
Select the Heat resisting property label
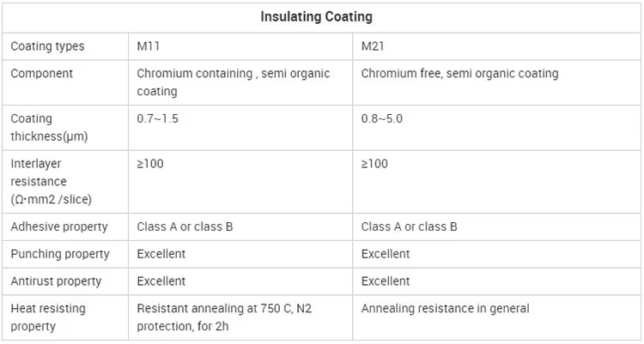point(48,317)
